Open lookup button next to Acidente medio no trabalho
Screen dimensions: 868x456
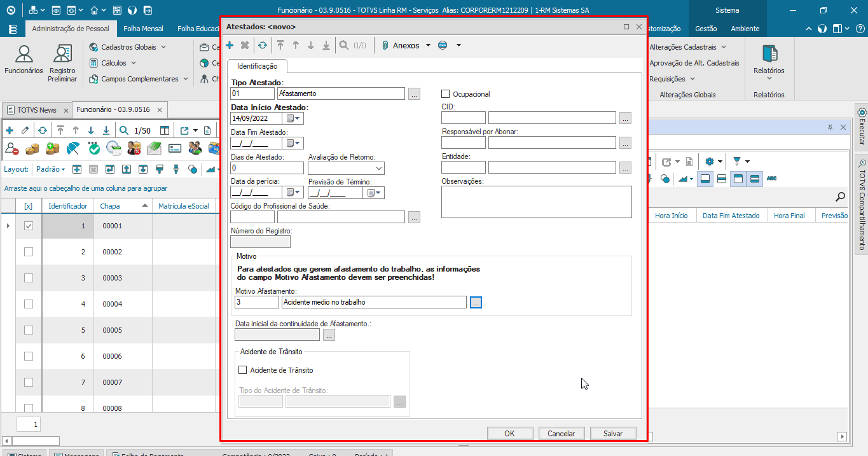476,302
